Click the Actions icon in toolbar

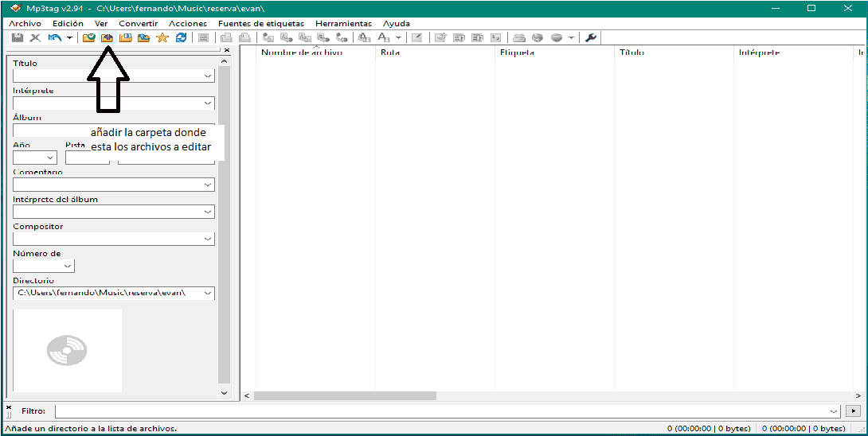[x=364, y=37]
